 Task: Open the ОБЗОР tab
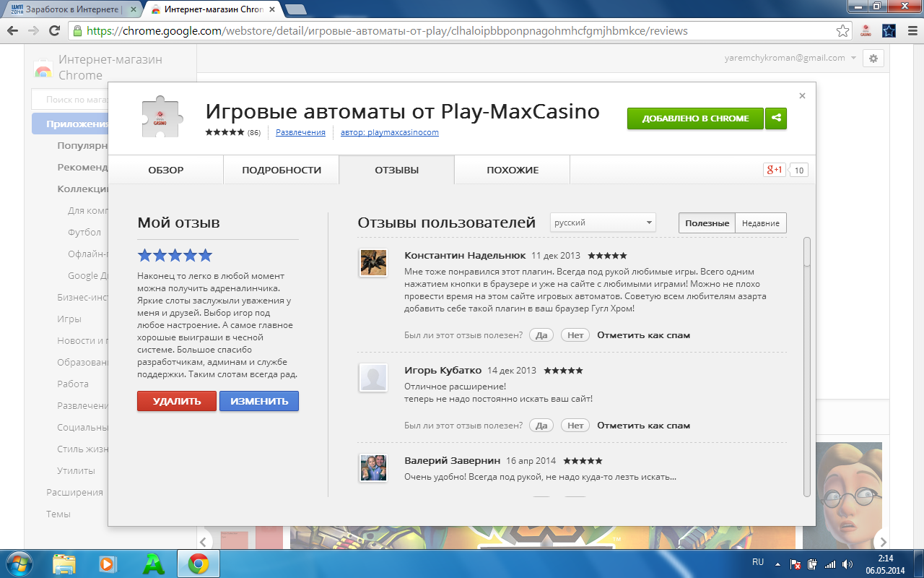(x=166, y=170)
